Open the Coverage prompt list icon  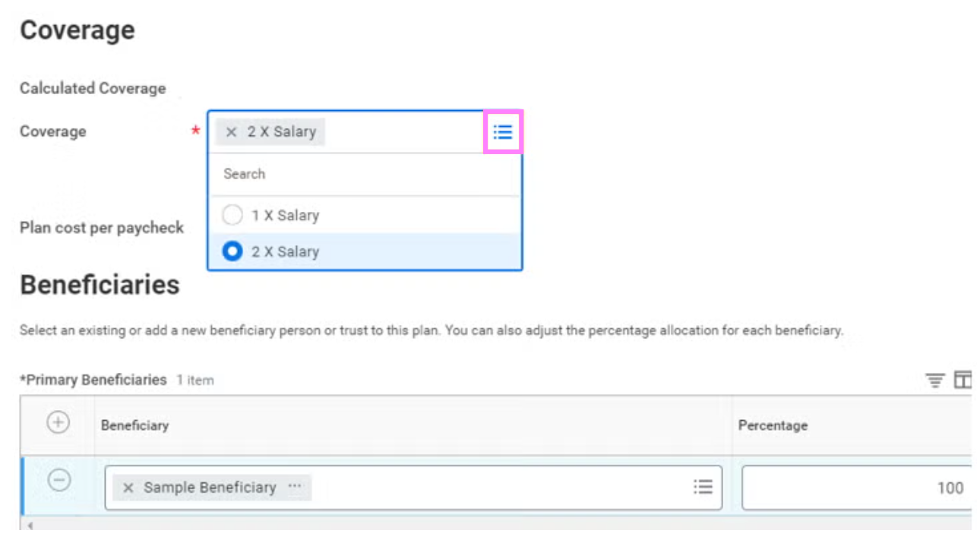[x=503, y=132]
